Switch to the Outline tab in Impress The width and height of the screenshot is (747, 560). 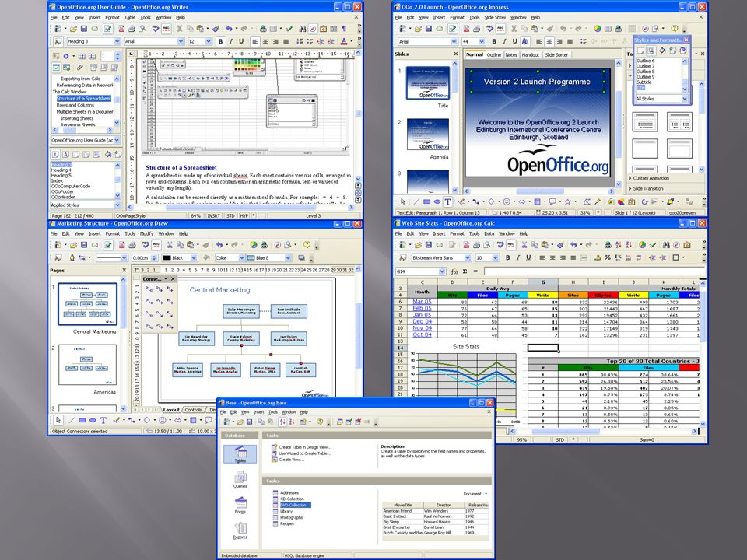494,54
